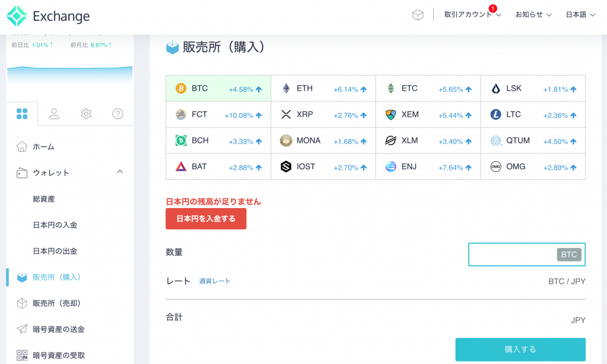Click the cube icon in the header
607x364 pixels.
pyautogui.click(x=418, y=15)
